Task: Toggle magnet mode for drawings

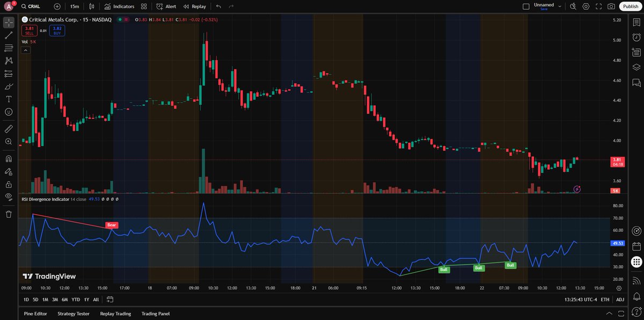Action: (x=9, y=158)
